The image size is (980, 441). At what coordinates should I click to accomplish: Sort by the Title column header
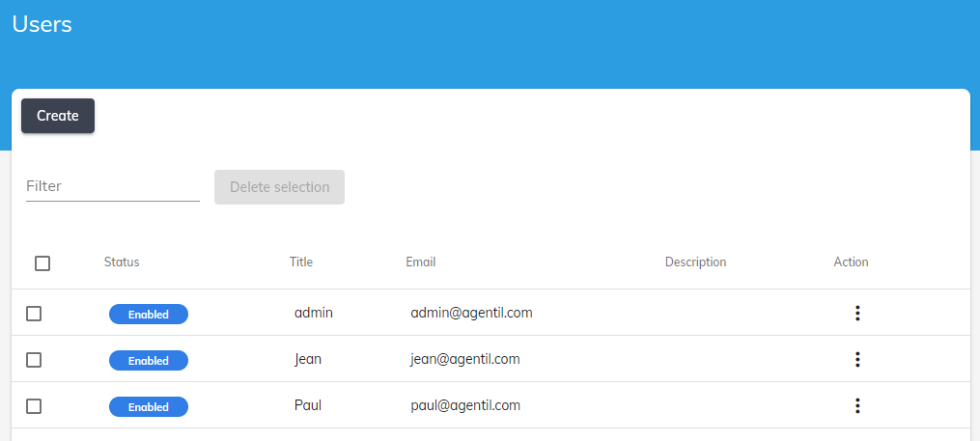tap(301, 262)
